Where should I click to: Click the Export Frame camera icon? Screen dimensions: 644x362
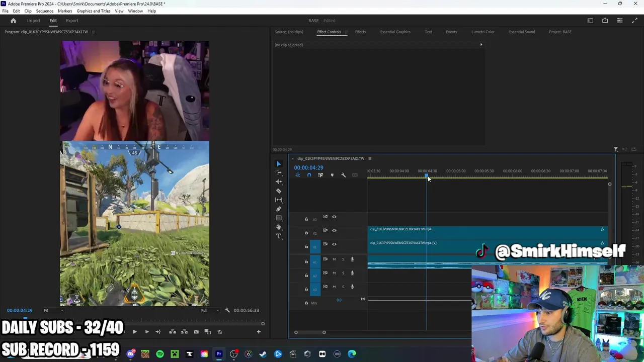pos(196,332)
